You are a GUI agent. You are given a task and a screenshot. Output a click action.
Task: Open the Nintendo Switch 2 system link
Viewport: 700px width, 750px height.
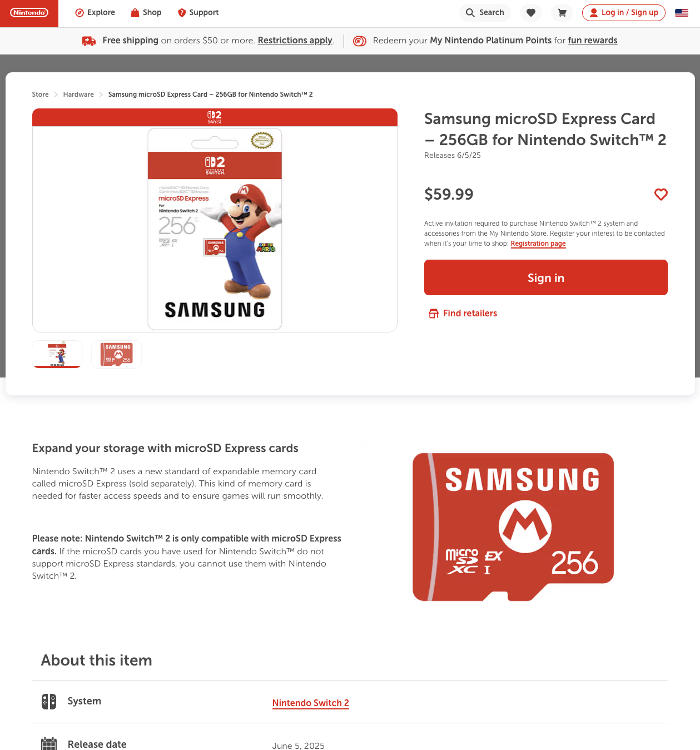(x=310, y=703)
